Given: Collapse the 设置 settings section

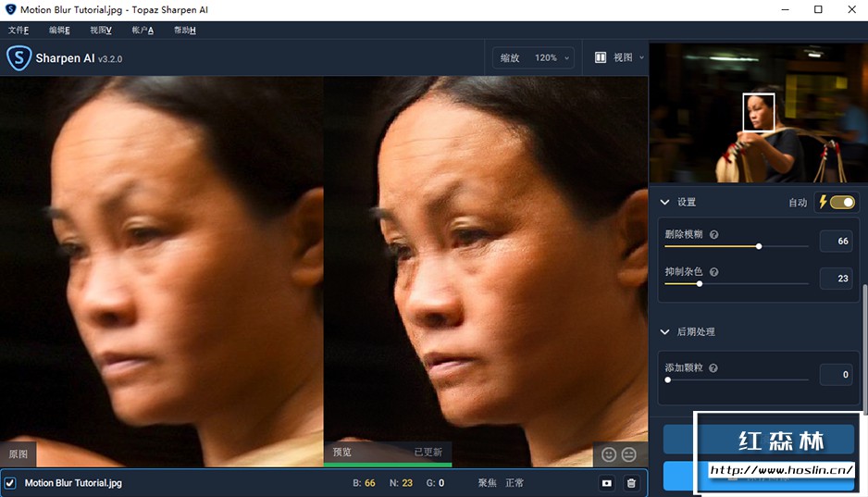Looking at the screenshot, I should (664, 202).
